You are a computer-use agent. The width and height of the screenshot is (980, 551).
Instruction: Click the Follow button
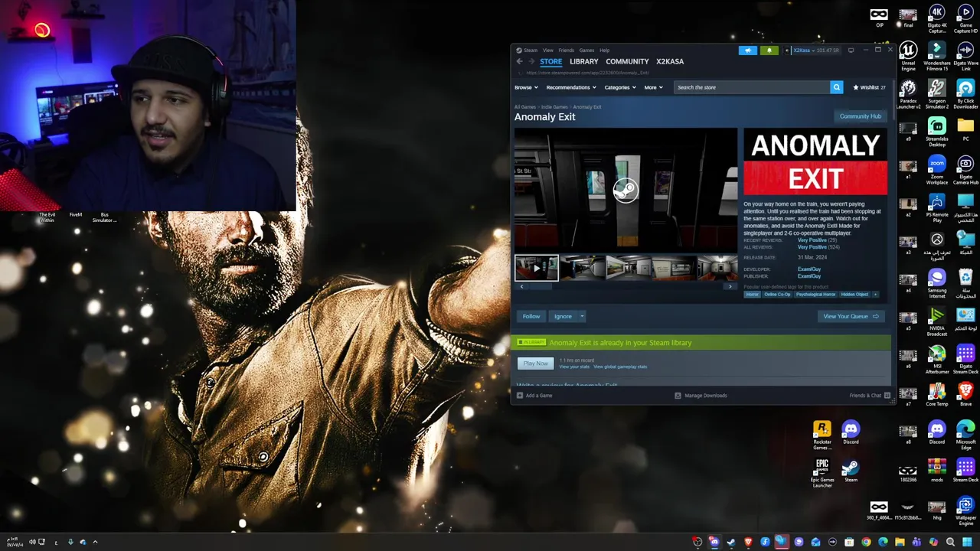[531, 316]
